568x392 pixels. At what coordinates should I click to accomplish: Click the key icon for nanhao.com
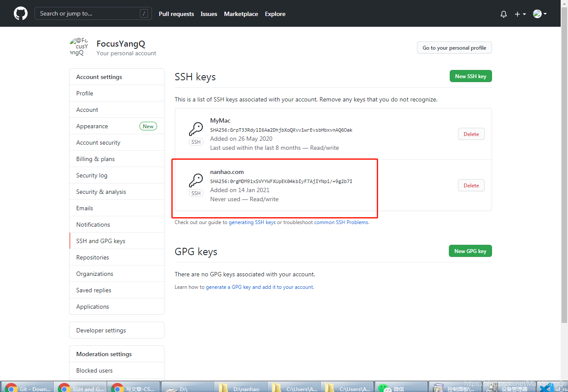(196, 180)
